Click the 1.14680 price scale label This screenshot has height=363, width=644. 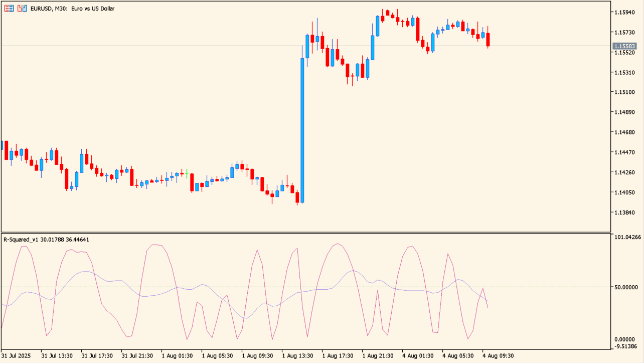pyautogui.click(x=625, y=133)
